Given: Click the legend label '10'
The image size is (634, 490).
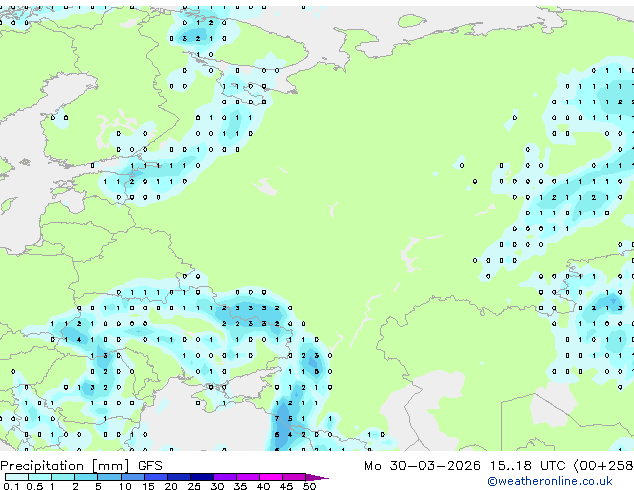Looking at the screenshot, I should coord(125,486).
